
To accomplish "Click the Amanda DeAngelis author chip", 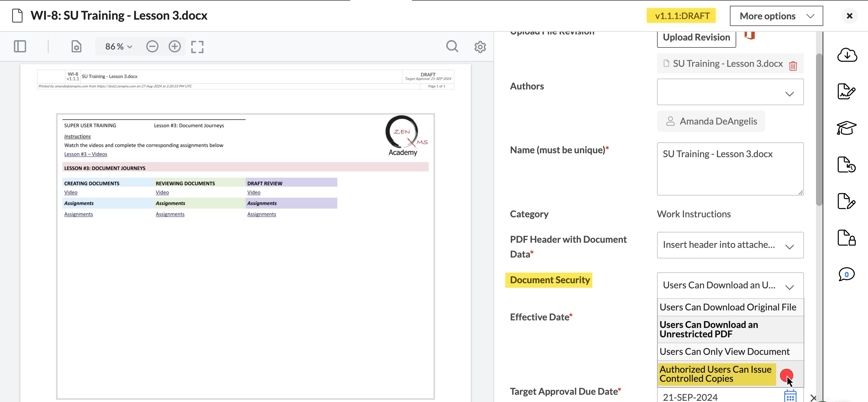I will (711, 121).
